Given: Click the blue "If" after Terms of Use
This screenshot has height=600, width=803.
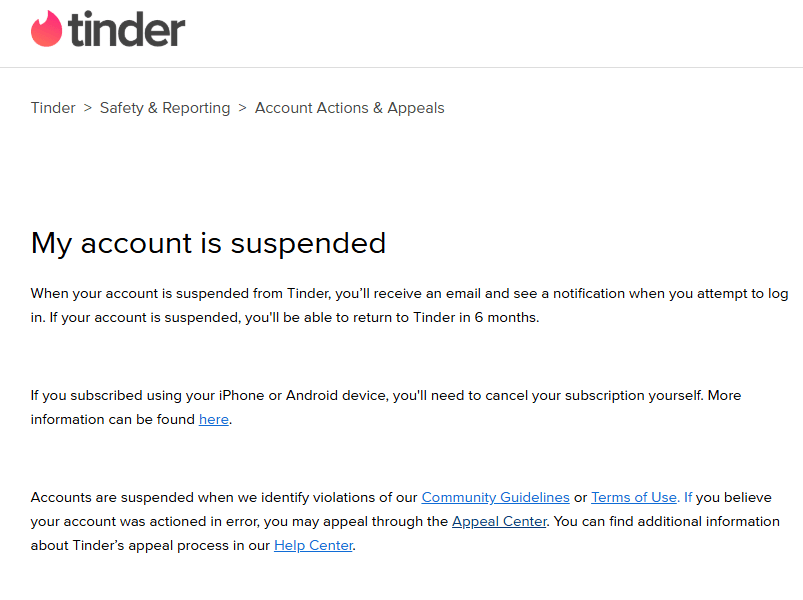Looking at the screenshot, I should pyautogui.click(x=688, y=497).
